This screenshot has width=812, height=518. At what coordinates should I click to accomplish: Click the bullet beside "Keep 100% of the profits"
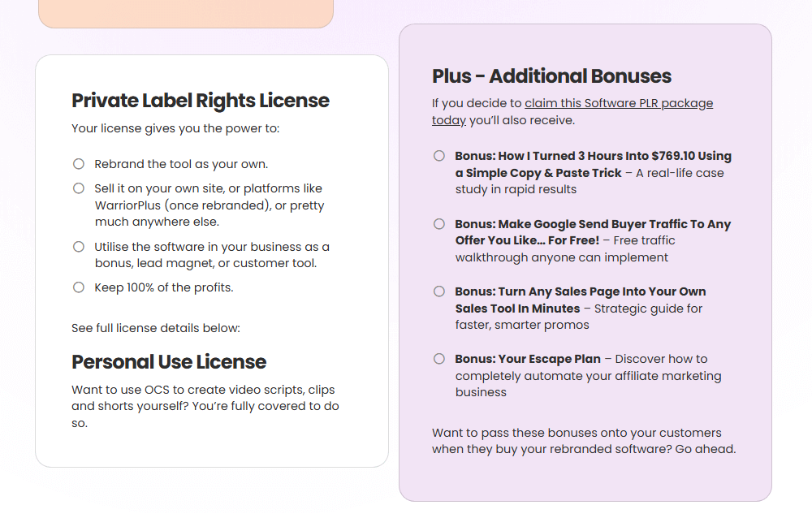[x=79, y=287]
